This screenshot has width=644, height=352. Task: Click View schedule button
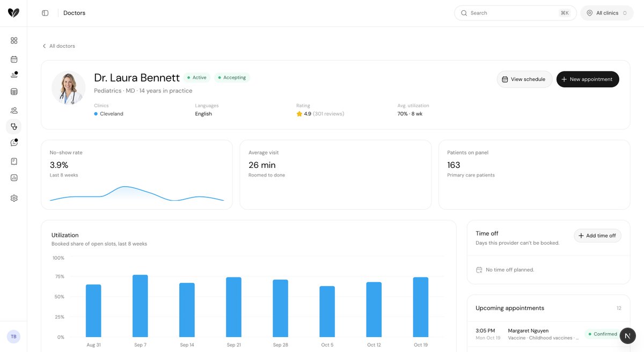[524, 79]
